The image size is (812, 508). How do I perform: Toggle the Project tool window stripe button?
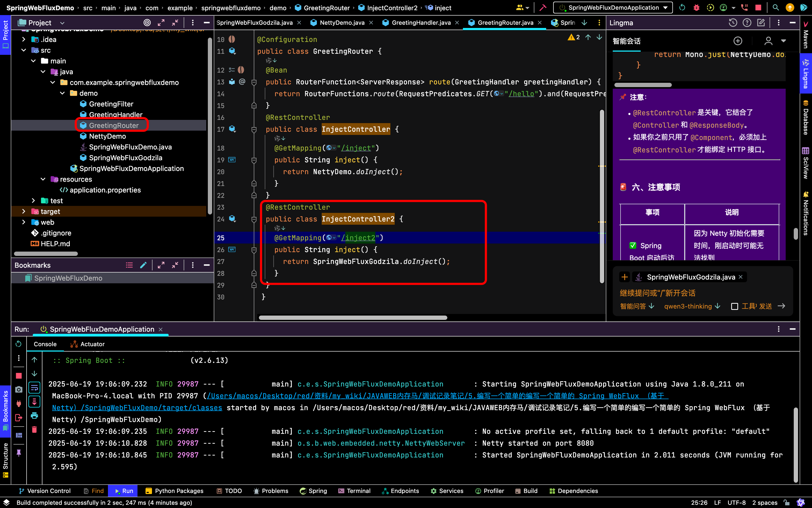click(5, 35)
